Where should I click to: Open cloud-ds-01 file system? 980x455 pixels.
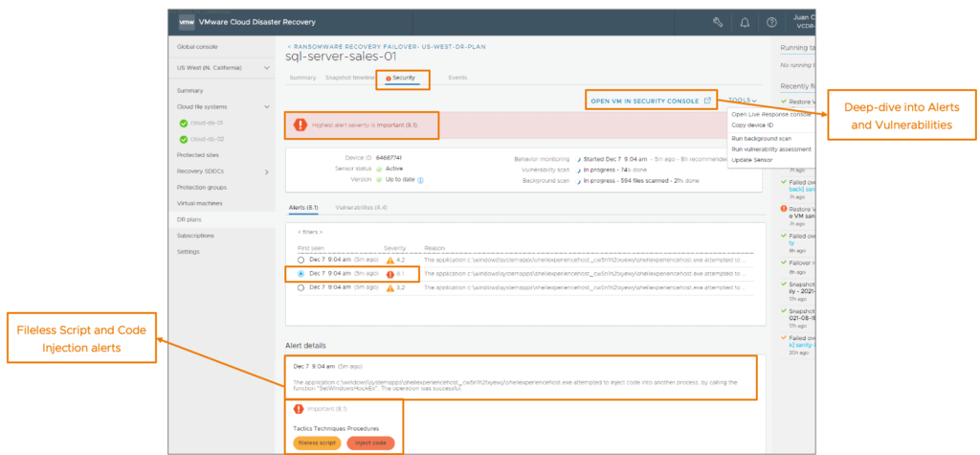207,124
